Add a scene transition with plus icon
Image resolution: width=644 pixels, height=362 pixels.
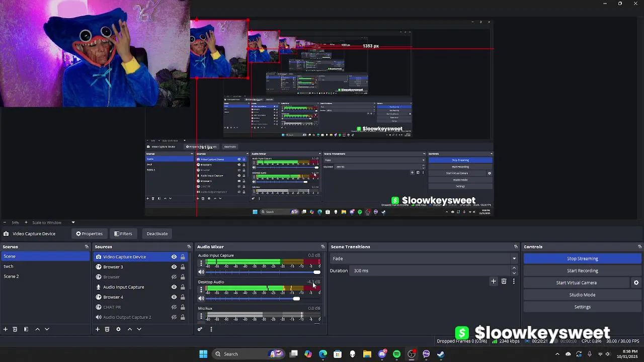click(494, 282)
